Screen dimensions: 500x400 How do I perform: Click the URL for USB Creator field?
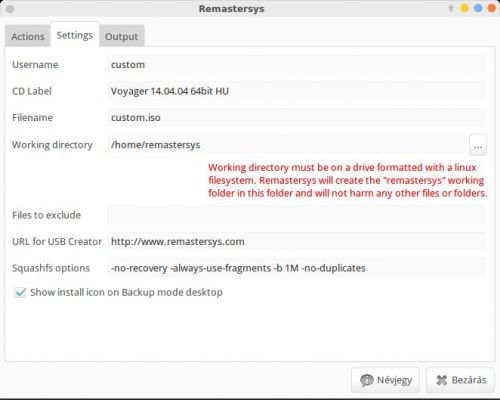(x=297, y=242)
